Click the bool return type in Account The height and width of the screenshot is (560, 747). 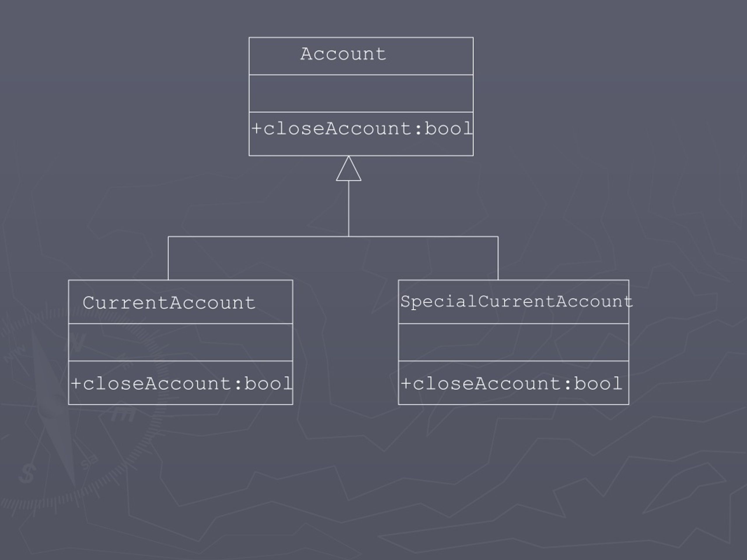point(448,129)
